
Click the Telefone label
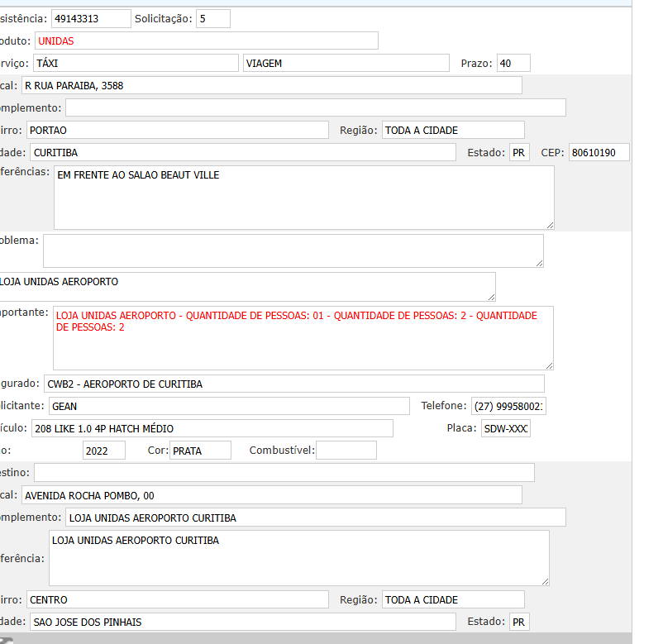[x=444, y=406]
